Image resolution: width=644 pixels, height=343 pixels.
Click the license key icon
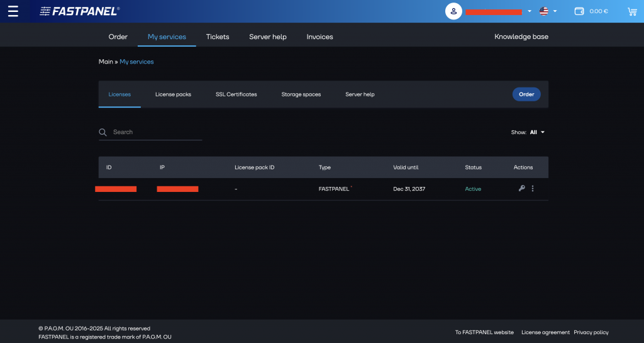[521, 188]
